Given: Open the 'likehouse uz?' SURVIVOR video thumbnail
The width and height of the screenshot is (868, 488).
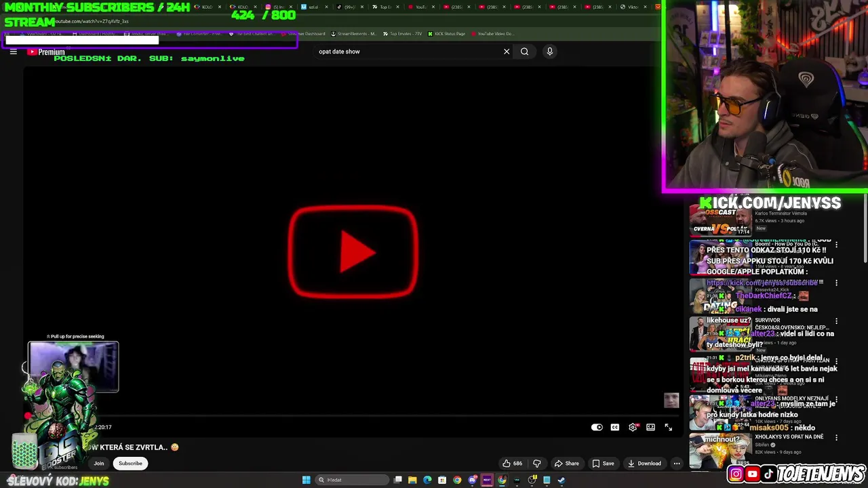Looking at the screenshot, I should click(719, 333).
